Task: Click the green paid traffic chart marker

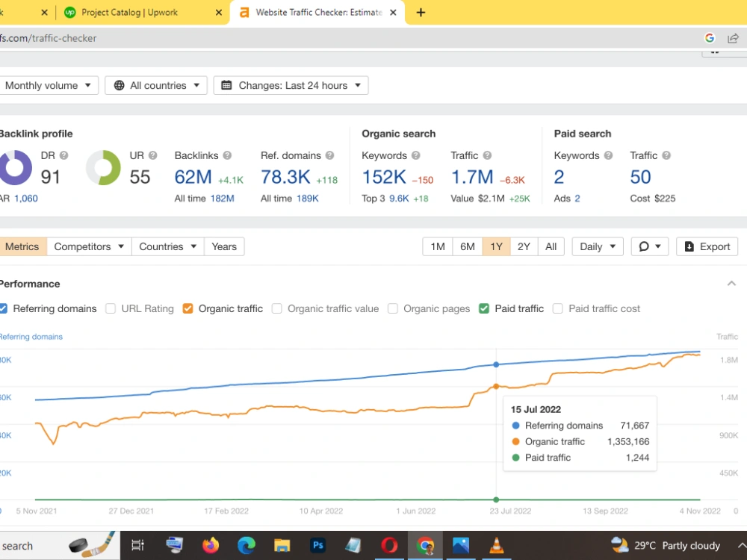Action: pyautogui.click(x=496, y=500)
